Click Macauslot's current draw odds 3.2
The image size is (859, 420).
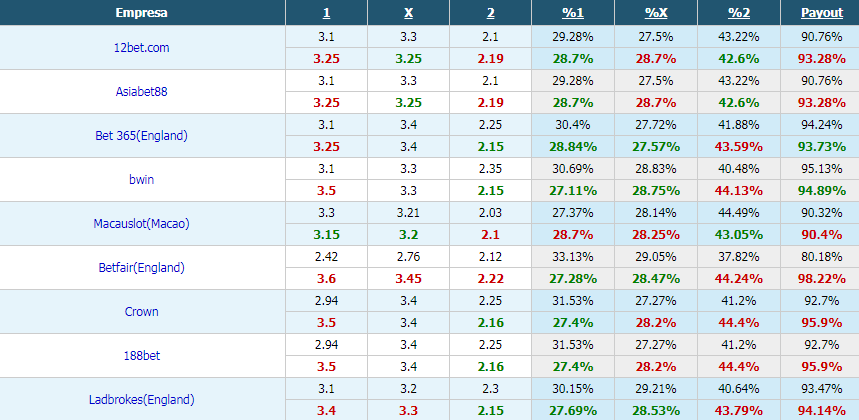click(x=409, y=234)
